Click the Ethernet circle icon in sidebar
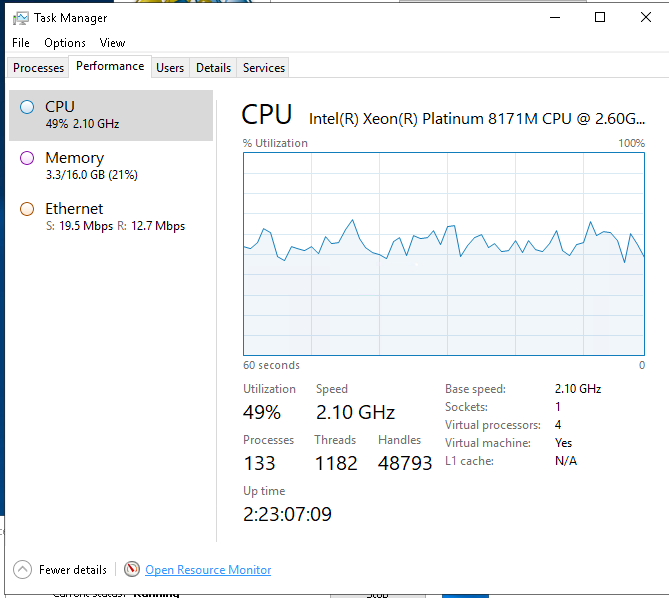Image resolution: width=669 pixels, height=598 pixels. [27, 209]
